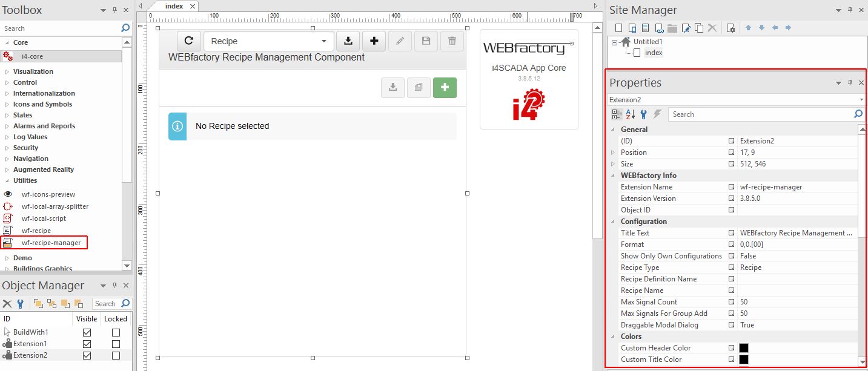Select wf-icons-preview in the Toolbox

[x=48, y=194]
